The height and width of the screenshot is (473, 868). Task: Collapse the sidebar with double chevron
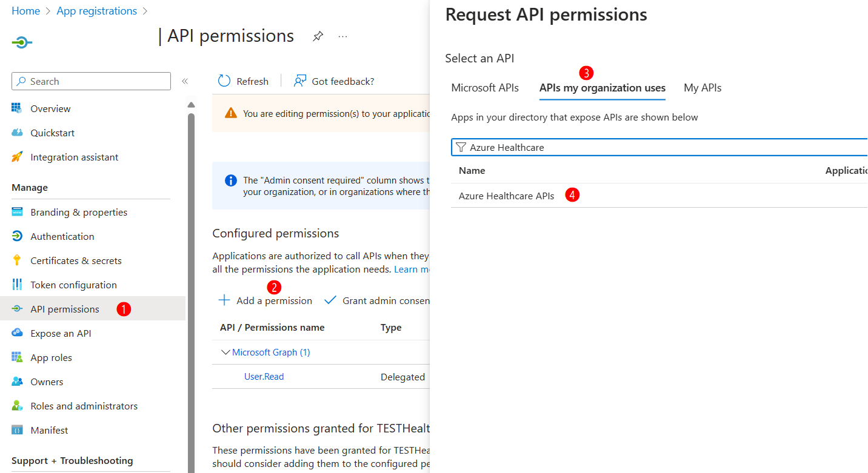[185, 81]
